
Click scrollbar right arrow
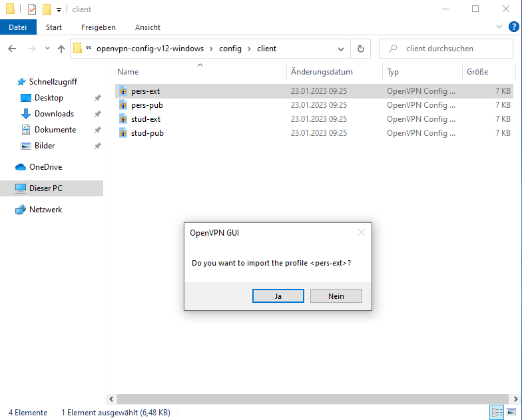pos(515,399)
